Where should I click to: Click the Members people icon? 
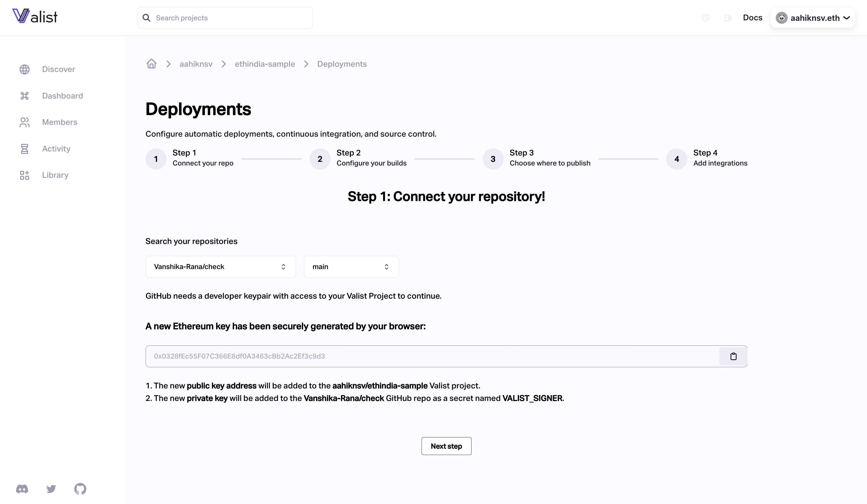[x=24, y=122]
